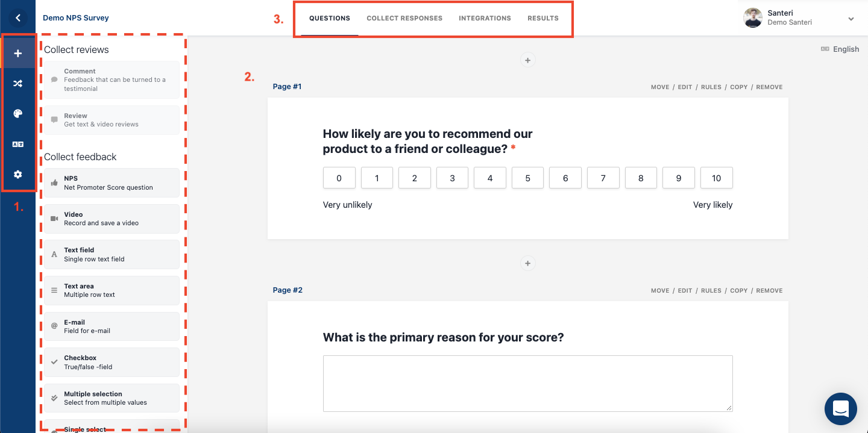Add a Multiple selection element
The width and height of the screenshot is (868, 433).
coord(112,398)
